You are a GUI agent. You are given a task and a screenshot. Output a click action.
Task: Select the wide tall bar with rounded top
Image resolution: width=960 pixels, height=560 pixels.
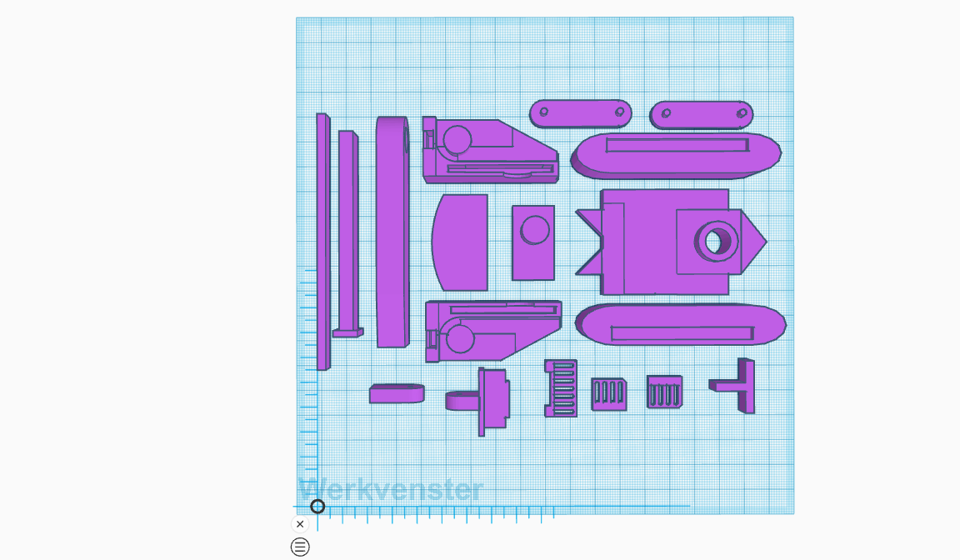[392, 232]
